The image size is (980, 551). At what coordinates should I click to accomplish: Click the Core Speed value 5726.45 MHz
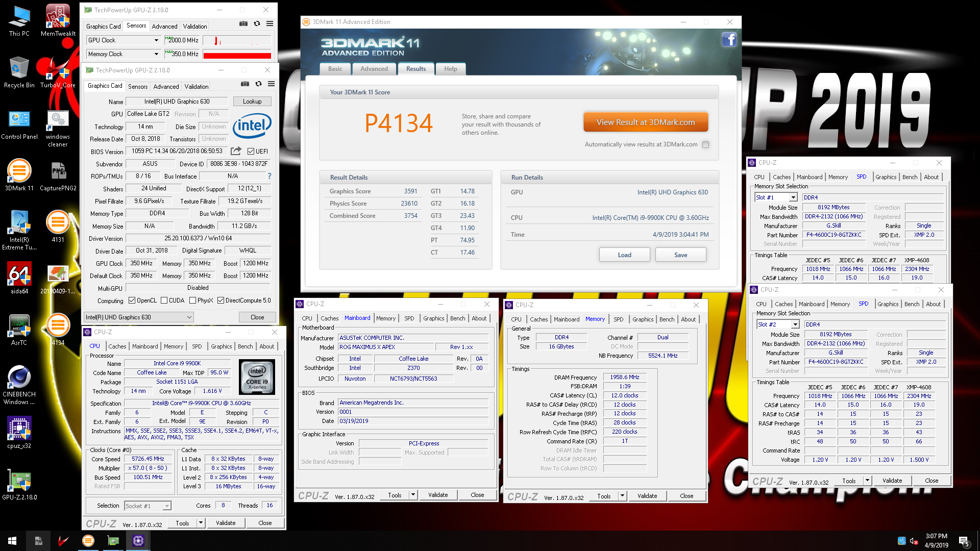(148, 459)
